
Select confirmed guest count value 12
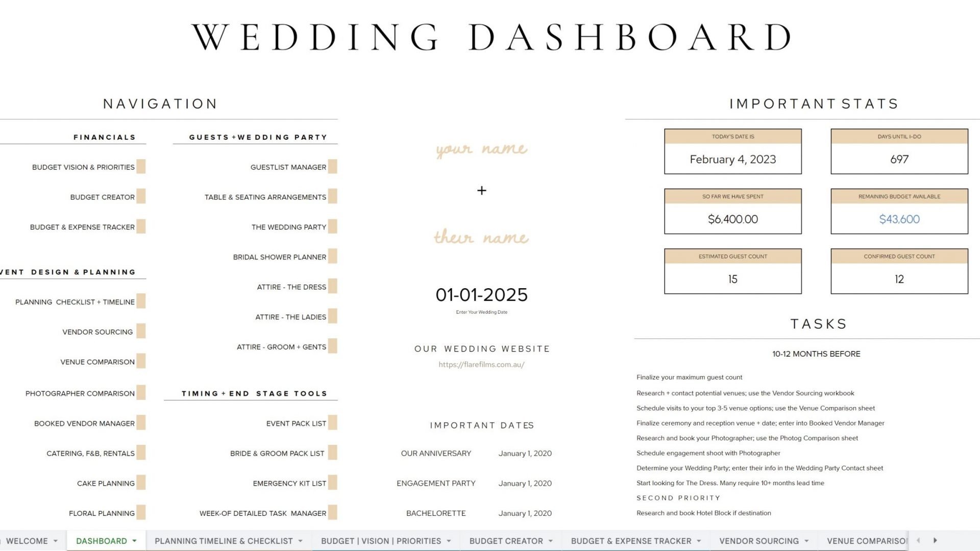[x=899, y=279]
